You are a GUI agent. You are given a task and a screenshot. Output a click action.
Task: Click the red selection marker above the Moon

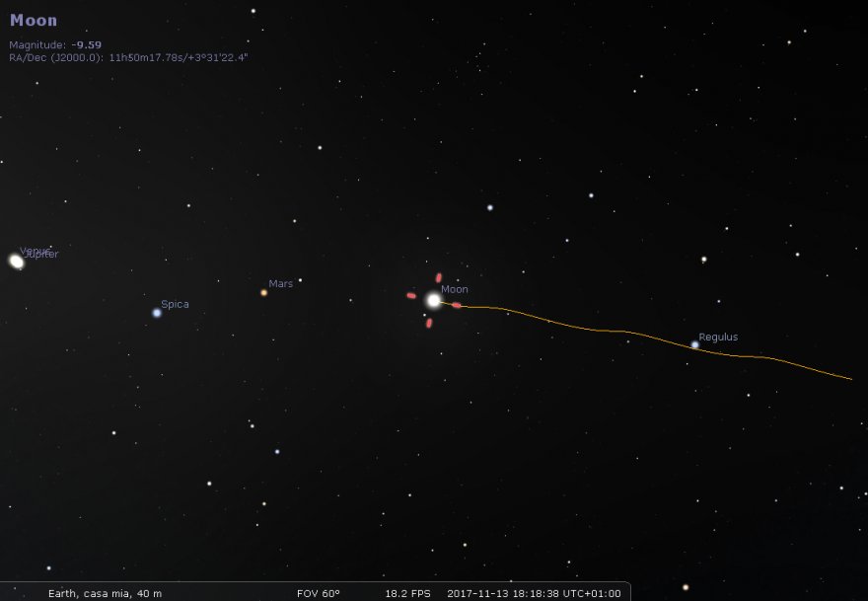tap(439, 278)
